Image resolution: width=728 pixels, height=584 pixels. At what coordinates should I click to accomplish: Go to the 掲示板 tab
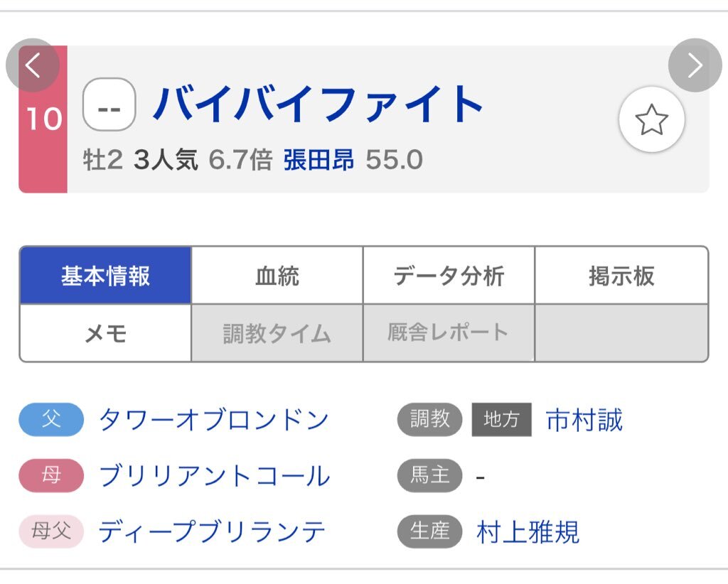point(621,276)
